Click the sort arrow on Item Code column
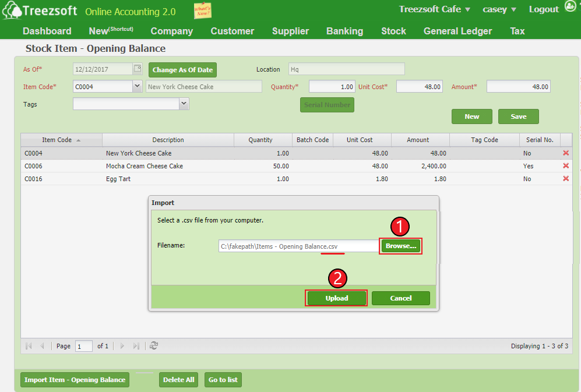 pos(79,140)
